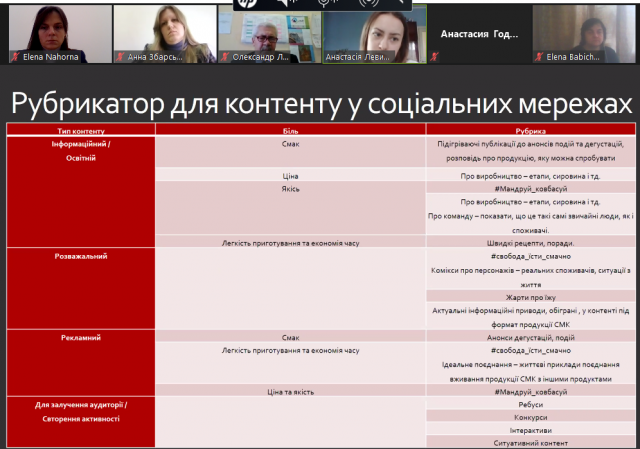Click the Комікси про персонажів text
The height and width of the screenshot is (449, 640).
point(531,277)
